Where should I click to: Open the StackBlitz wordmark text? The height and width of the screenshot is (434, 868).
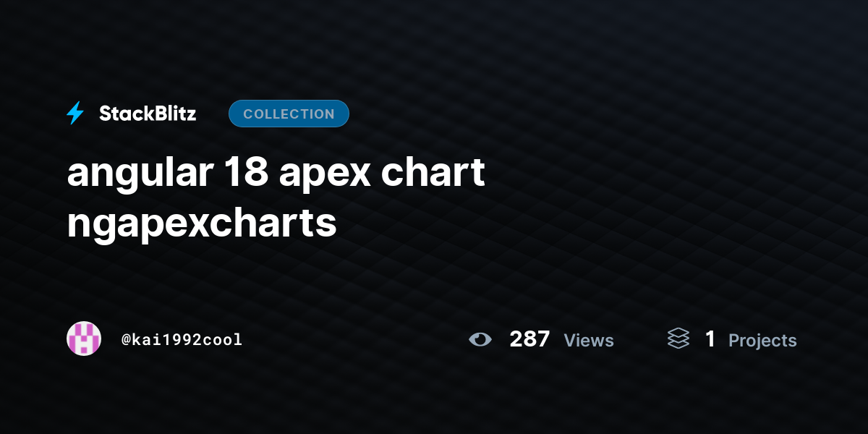point(148,114)
